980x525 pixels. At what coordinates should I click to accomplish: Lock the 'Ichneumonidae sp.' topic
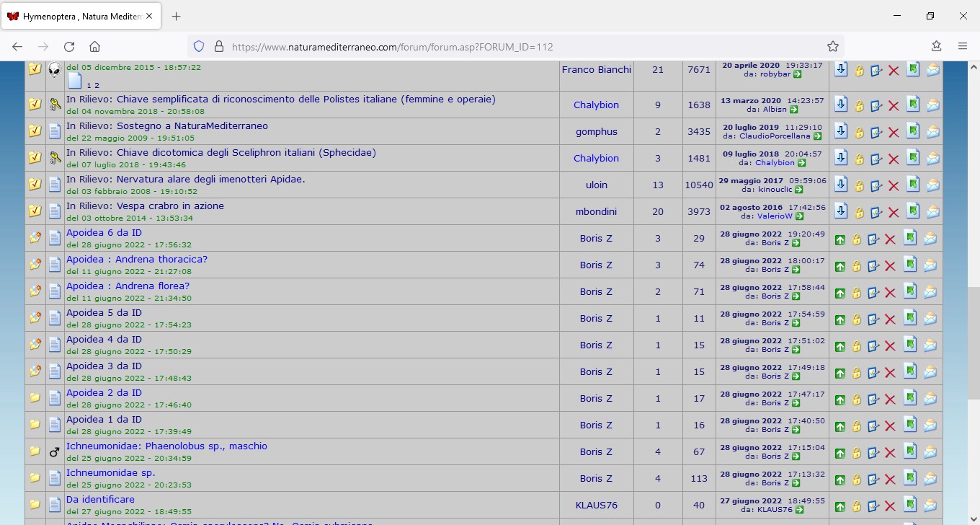(x=857, y=480)
